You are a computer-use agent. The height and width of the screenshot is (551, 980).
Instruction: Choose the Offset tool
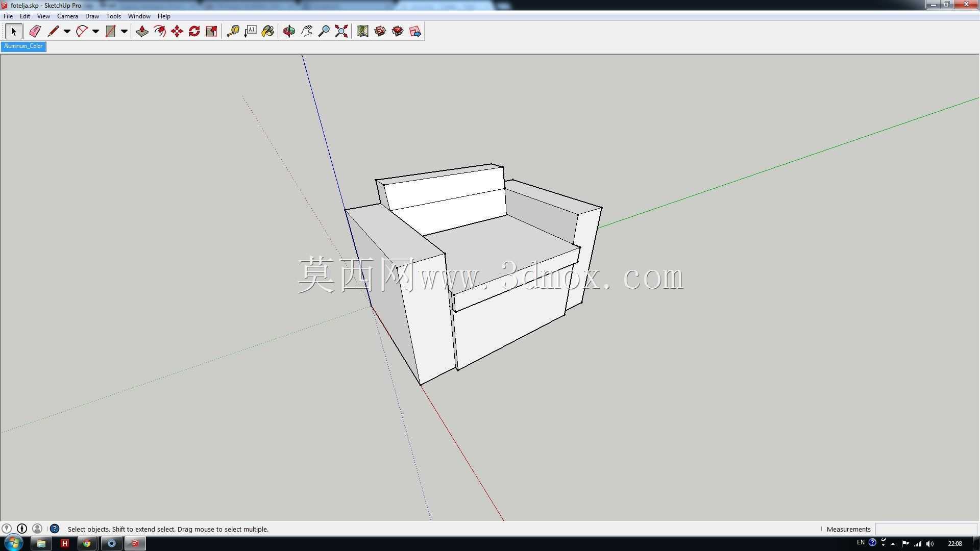[x=160, y=32]
